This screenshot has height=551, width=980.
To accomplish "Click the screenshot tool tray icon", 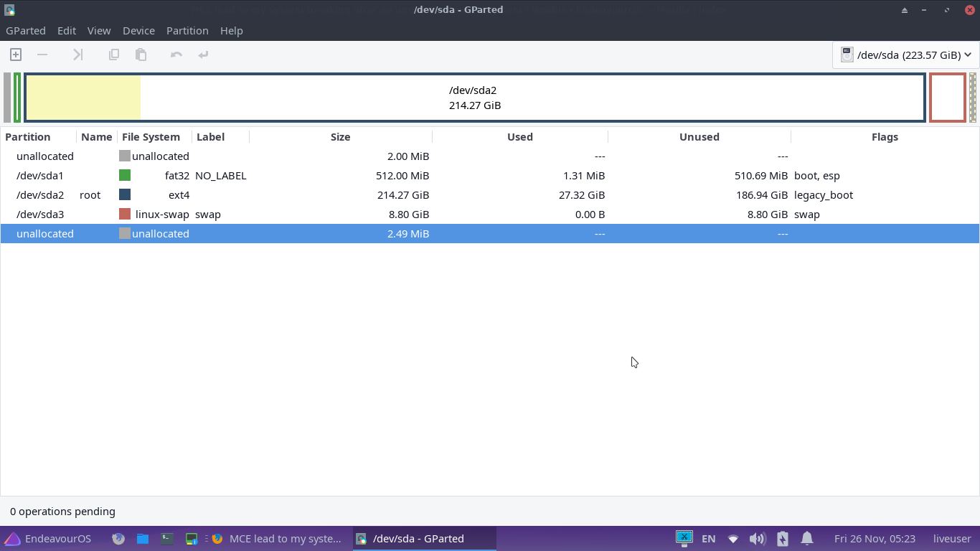I will [684, 538].
